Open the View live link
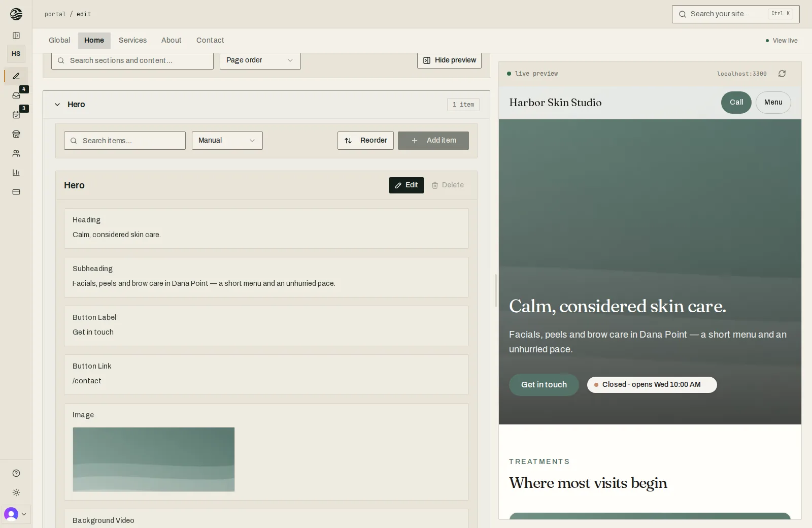Image resolution: width=812 pixels, height=528 pixels. coord(782,41)
